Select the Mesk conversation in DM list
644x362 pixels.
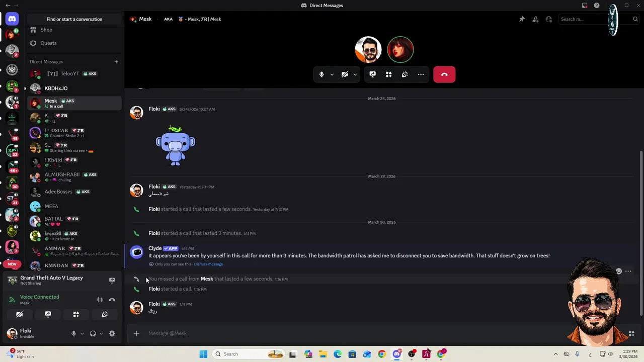(x=74, y=103)
